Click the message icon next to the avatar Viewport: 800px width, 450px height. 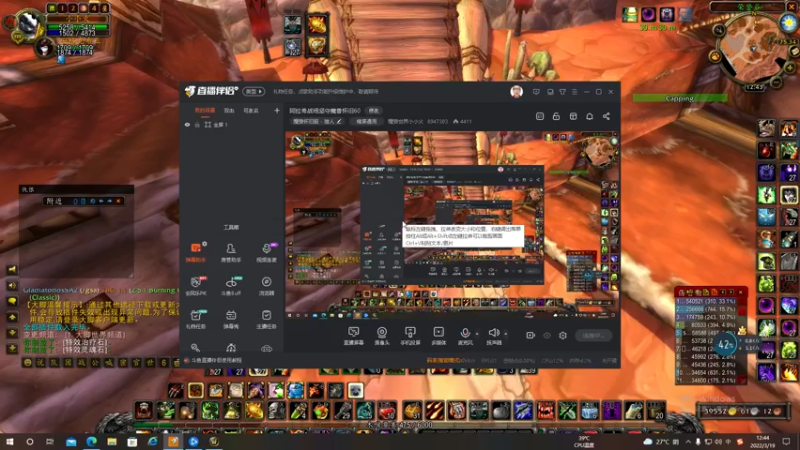[536, 92]
